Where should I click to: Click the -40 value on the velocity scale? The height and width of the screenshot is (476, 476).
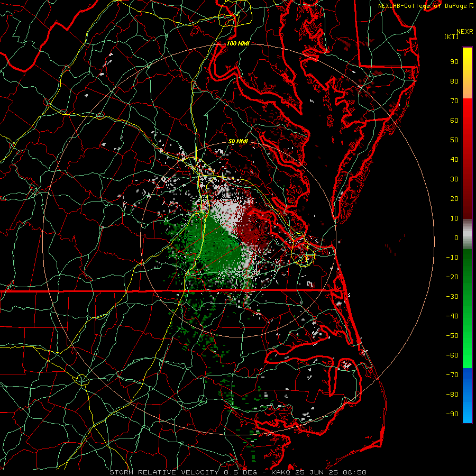[x=452, y=316]
